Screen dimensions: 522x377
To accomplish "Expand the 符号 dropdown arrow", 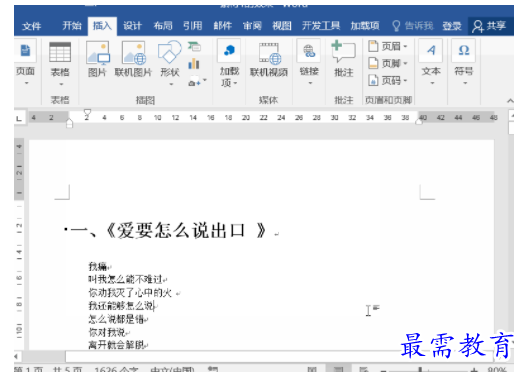I will pyautogui.click(x=465, y=83).
